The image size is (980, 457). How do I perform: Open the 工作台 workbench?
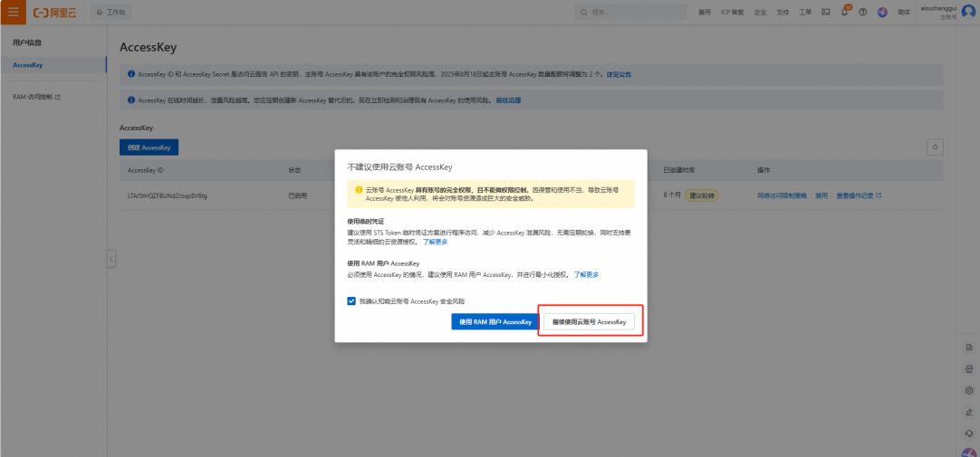pos(110,12)
